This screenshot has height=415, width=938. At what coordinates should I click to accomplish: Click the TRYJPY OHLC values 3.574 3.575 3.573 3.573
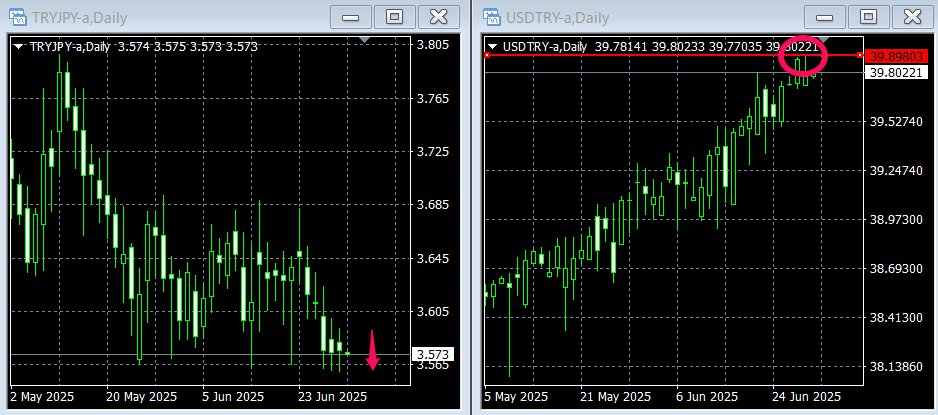tap(188, 46)
